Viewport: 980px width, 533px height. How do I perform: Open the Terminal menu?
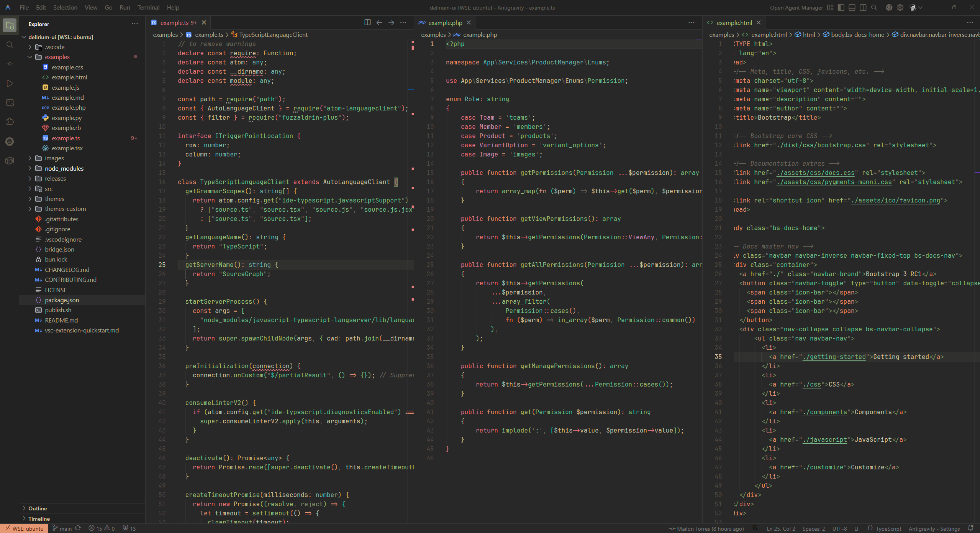148,7
